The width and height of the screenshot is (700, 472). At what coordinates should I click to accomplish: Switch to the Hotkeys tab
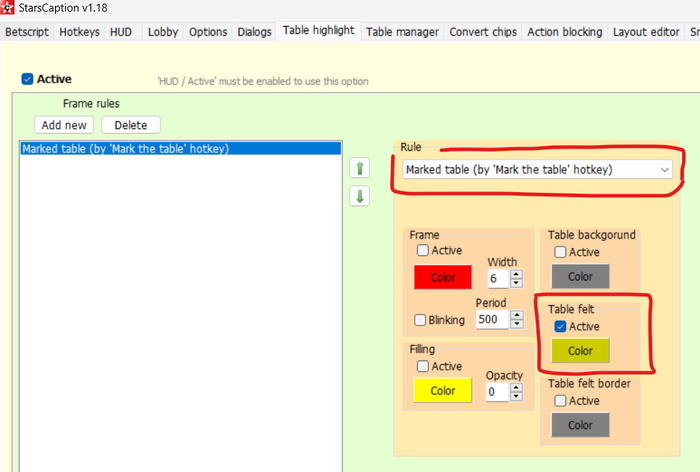[79, 32]
